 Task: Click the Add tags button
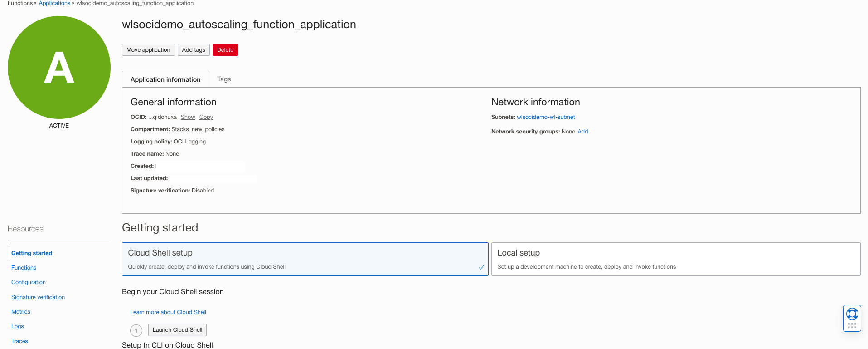pyautogui.click(x=194, y=50)
